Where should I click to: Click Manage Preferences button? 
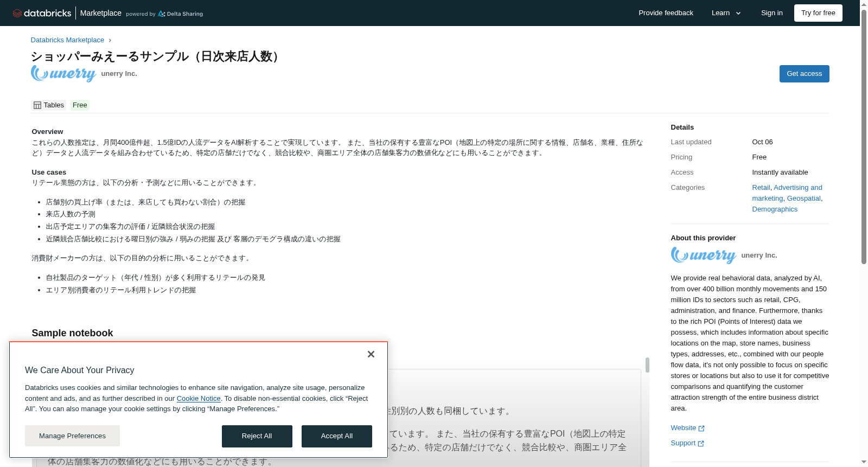pos(72,436)
